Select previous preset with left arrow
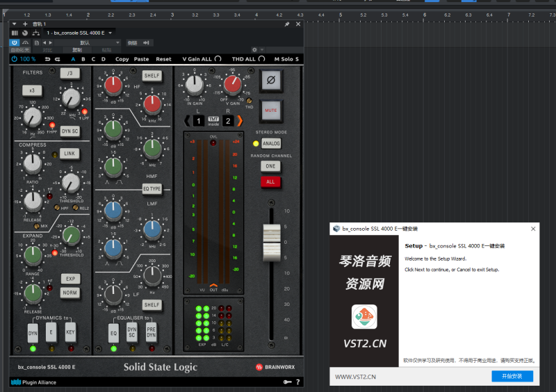Screen dimensions: 556x392 click(x=44, y=42)
